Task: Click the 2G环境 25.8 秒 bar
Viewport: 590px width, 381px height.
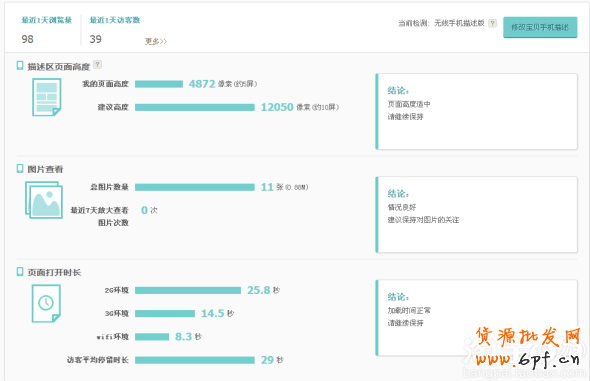Action: coord(188,290)
